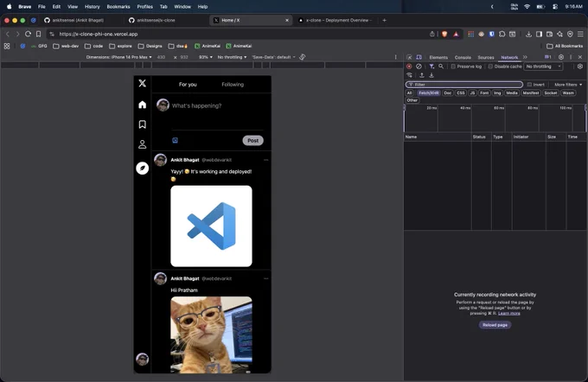Reload the page from browser toolbar
This screenshot has height=382, width=588.
pos(28,34)
